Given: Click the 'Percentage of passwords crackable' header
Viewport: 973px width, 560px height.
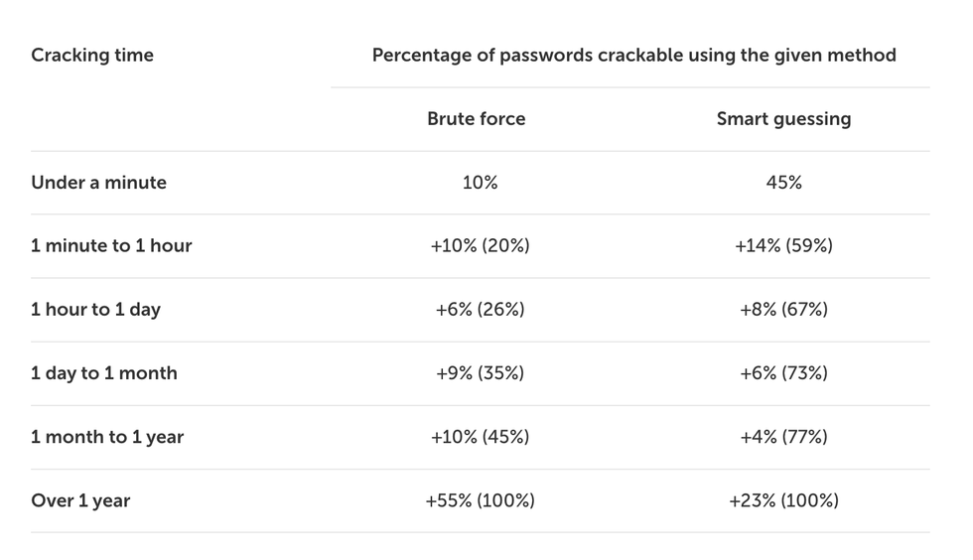Looking at the screenshot, I should (x=633, y=56).
